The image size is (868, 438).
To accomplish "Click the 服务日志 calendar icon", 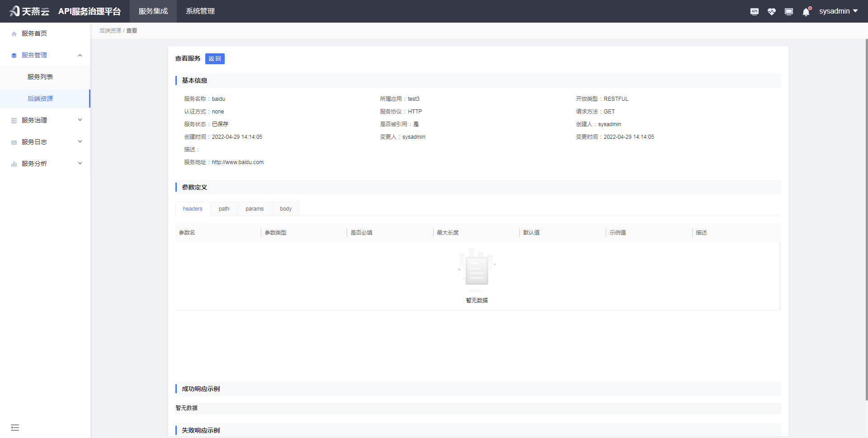I will (14, 142).
